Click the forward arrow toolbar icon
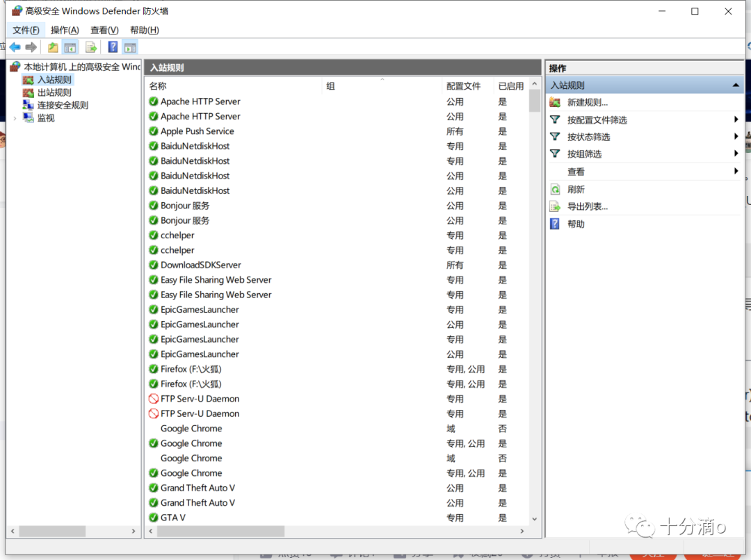 pyautogui.click(x=31, y=47)
